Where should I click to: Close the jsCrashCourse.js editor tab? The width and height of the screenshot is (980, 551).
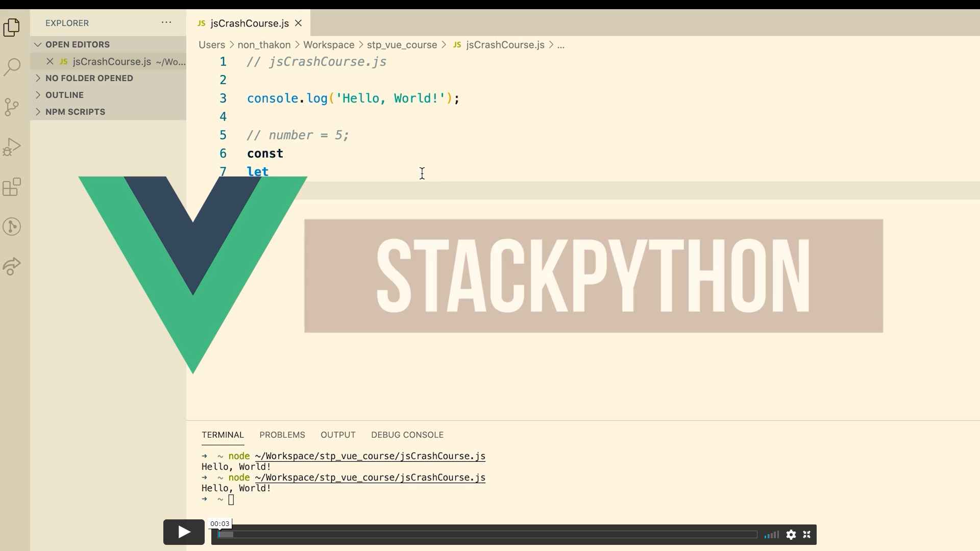pyautogui.click(x=299, y=23)
